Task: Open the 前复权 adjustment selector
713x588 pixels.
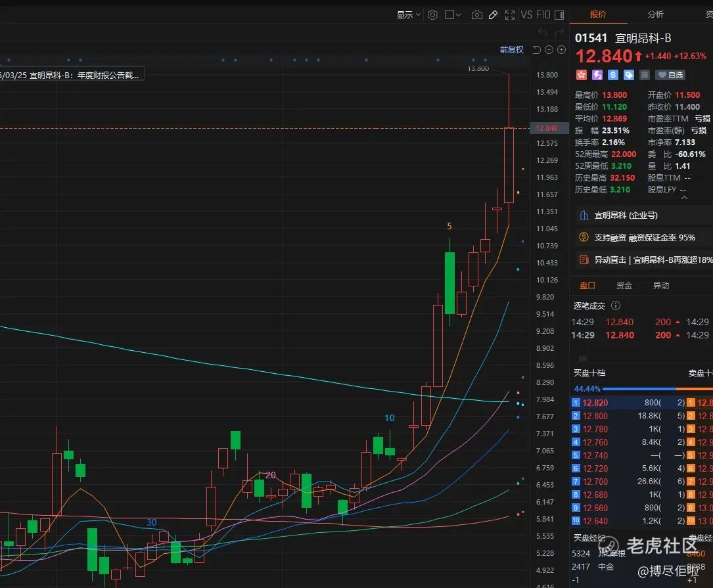Action: [x=512, y=49]
